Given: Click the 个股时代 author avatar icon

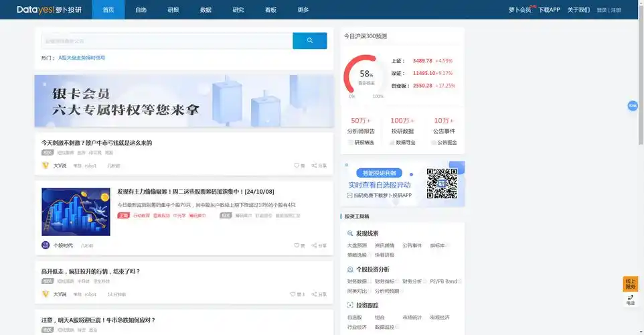Looking at the screenshot, I should (x=46, y=246).
